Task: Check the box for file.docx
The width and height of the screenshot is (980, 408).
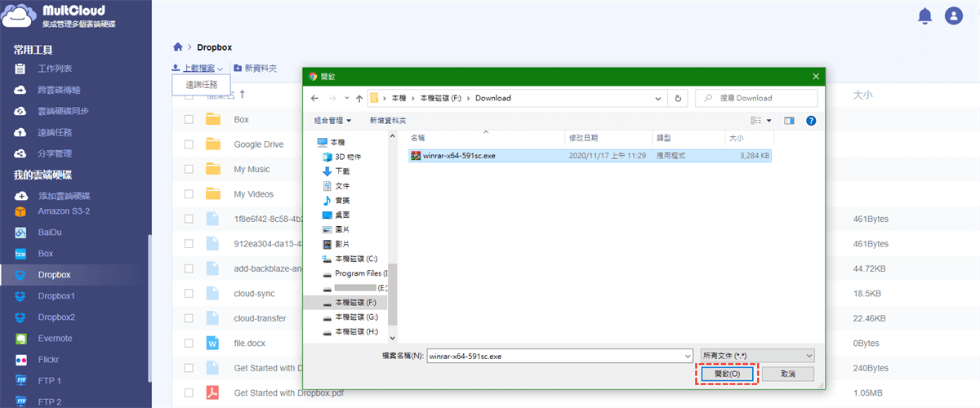Action: [x=189, y=344]
